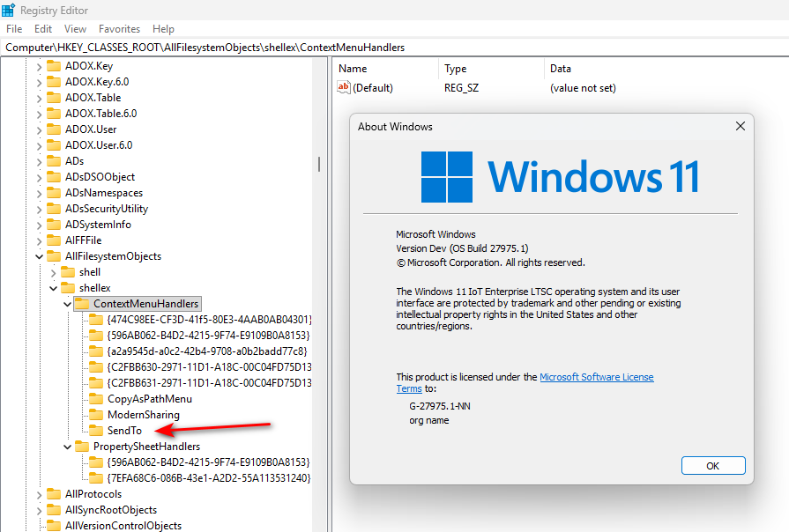Image resolution: width=789 pixels, height=532 pixels.
Task: Select {C2FBB631-2971-11D1-A18C-00C04FD75D13 key
Action: [x=209, y=383]
